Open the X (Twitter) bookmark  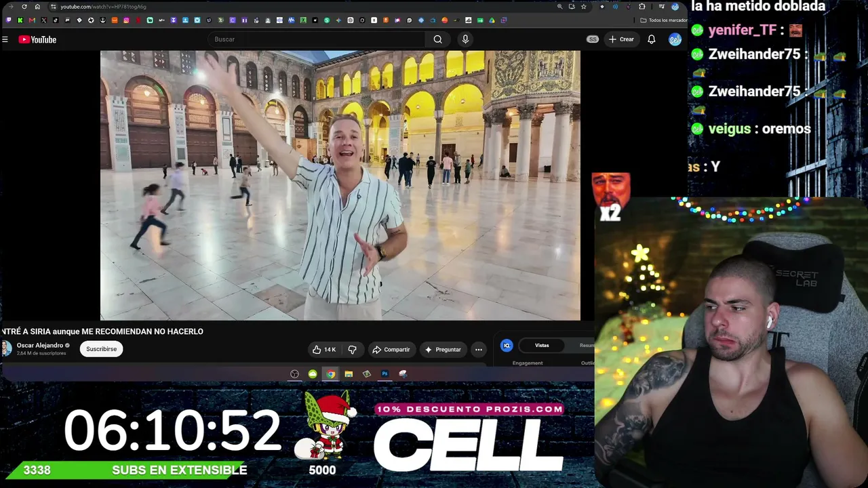[x=43, y=20]
